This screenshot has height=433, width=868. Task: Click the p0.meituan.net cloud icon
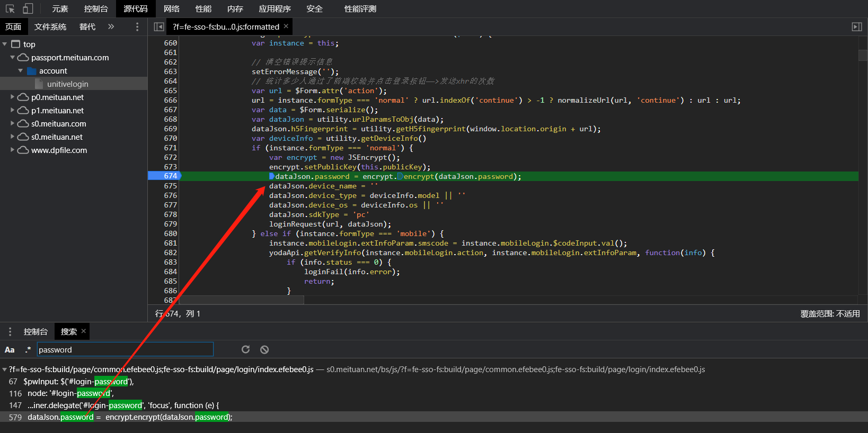click(23, 97)
